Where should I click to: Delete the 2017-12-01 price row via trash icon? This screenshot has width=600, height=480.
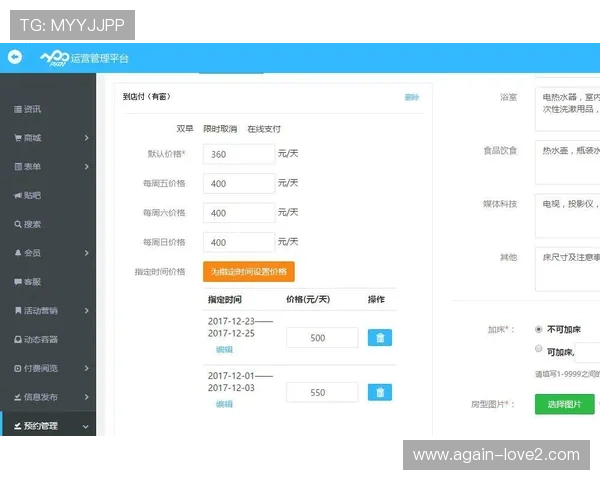pyautogui.click(x=380, y=392)
